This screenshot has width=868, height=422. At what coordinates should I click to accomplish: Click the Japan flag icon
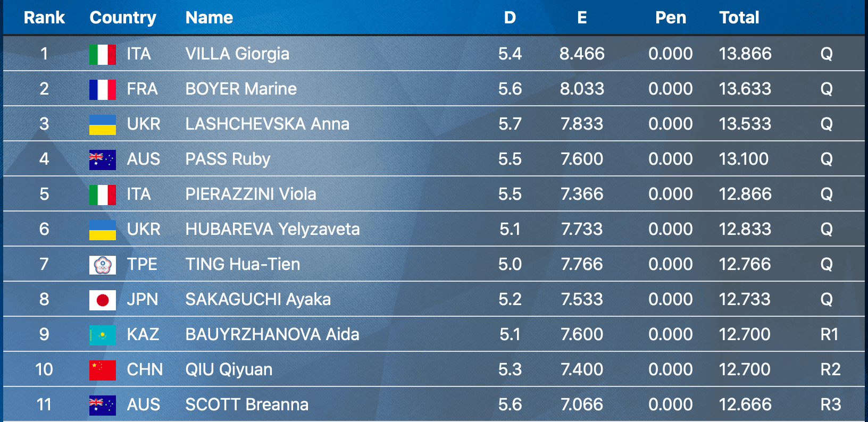point(102,300)
